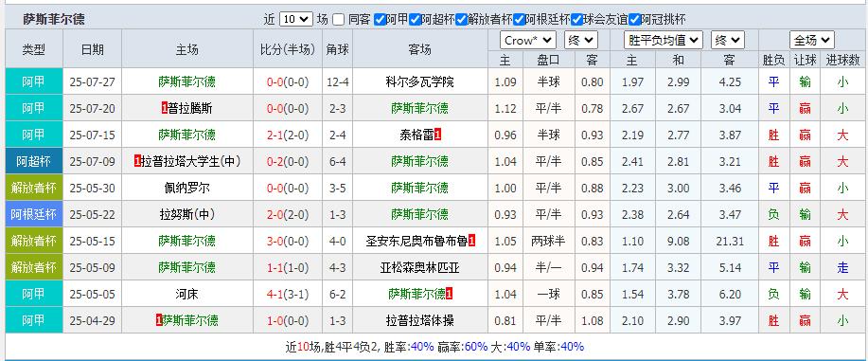Open the 拉努斯(中) home team link
The image size is (868, 361).
pyautogui.click(x=186, y=214)
